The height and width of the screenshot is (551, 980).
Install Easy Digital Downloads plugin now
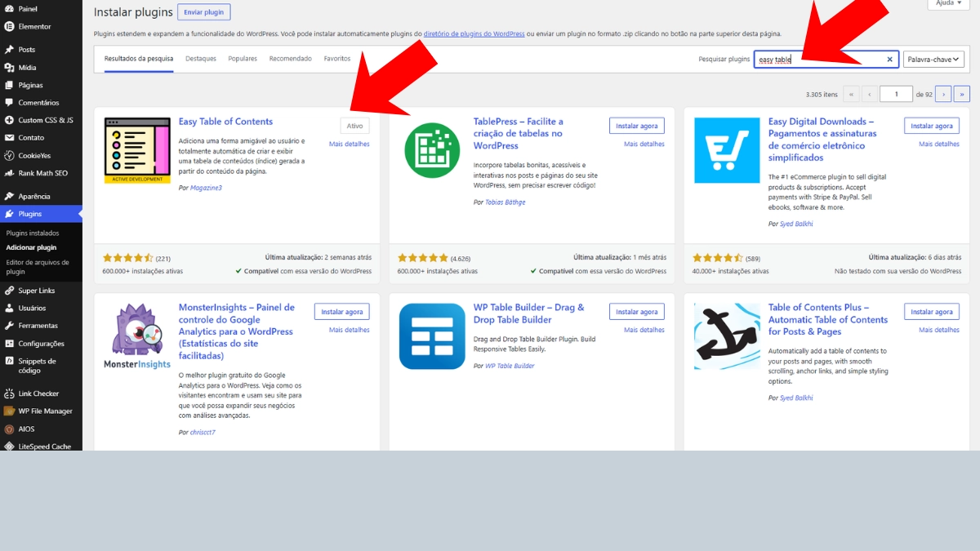[932, 126]
